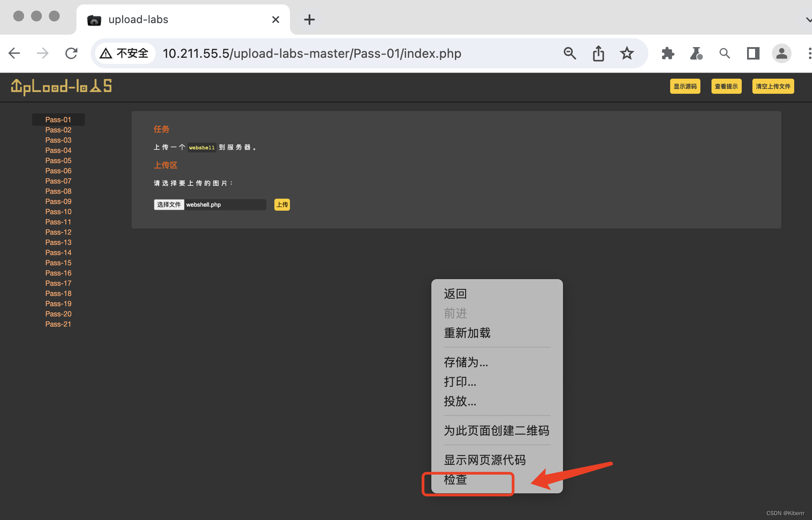The height and width of the screenshot is (520, 812).
Task: Click the share page icon
Action: 599,53
